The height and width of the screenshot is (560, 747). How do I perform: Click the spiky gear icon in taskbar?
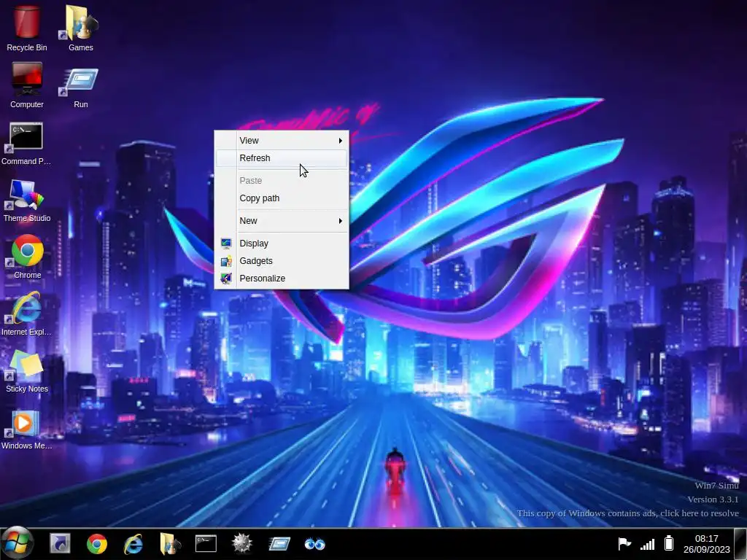[242, 544]
